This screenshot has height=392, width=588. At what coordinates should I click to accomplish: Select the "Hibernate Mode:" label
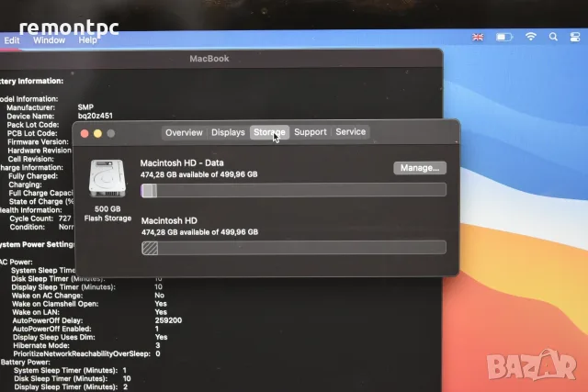(41, 345)
